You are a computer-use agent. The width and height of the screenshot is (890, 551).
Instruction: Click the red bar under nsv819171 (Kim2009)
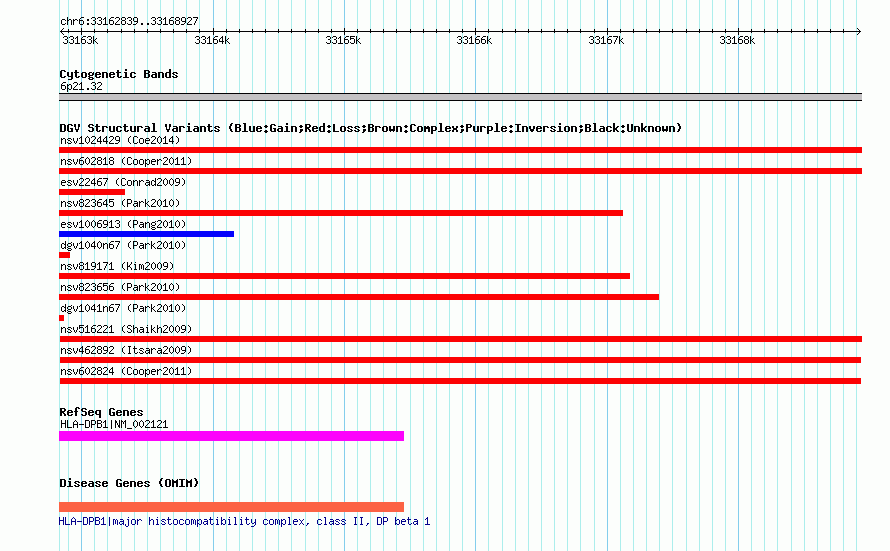345,276
